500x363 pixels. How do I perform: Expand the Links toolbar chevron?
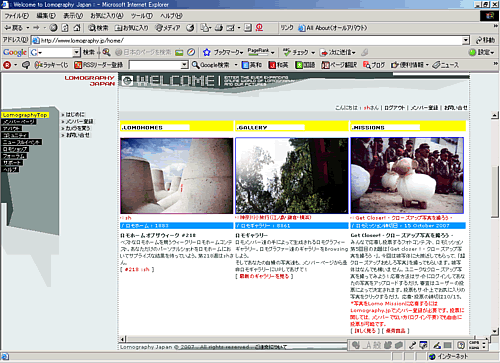496,26
